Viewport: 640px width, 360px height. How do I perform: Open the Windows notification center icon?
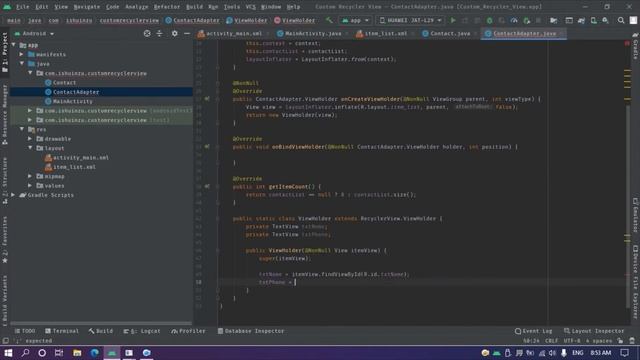(x=624, y=353)
